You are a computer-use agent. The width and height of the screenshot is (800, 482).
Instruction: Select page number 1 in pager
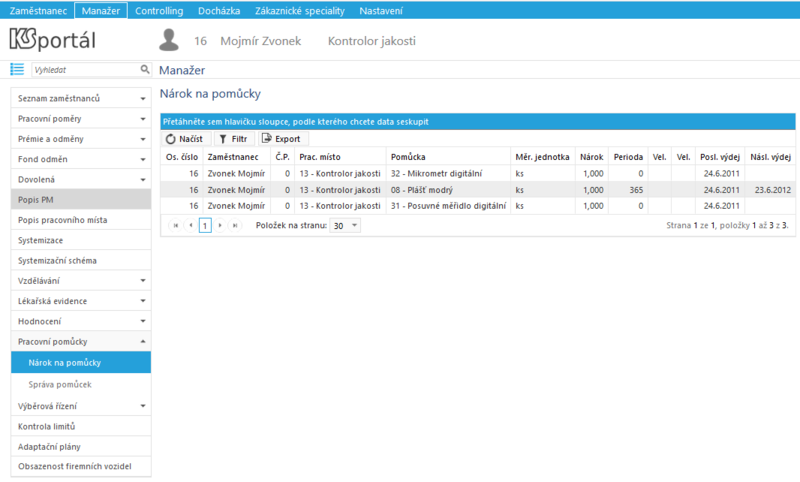205,225
